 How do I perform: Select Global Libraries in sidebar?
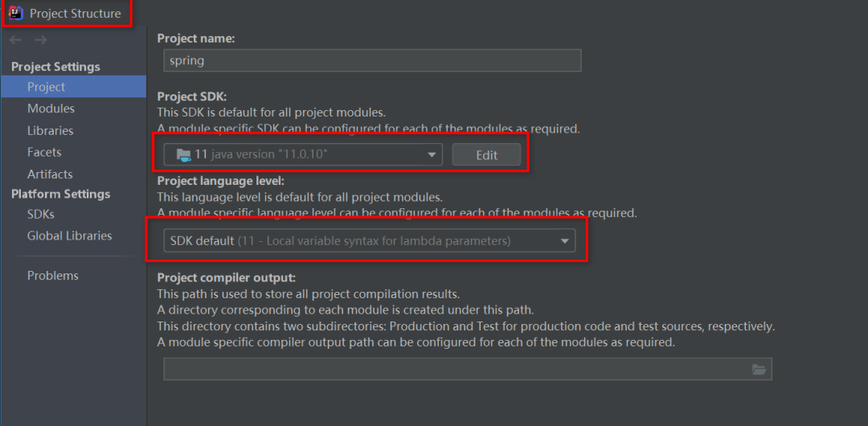69,236
